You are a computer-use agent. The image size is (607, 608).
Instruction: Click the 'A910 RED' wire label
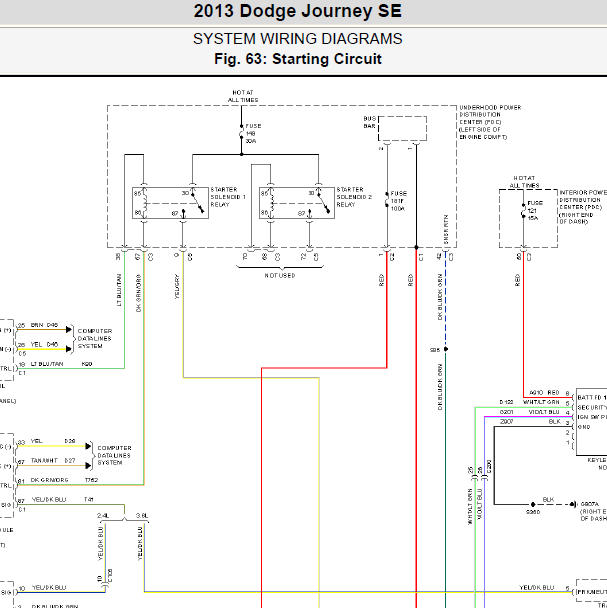coord(544,392)
